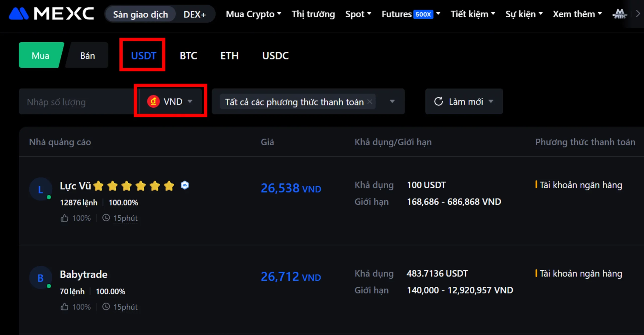644x335 pixels.
Task: Switch to Mua buy mode
Action: 41,55
